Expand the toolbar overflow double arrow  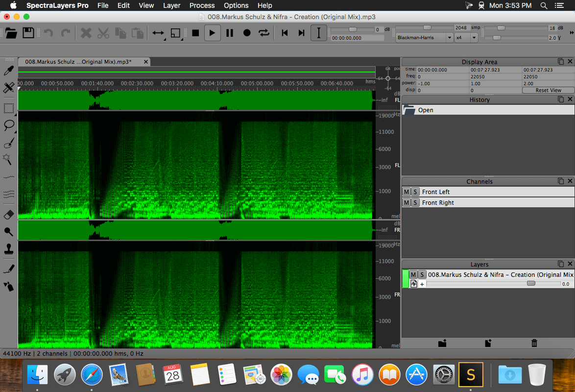point(572,33)
